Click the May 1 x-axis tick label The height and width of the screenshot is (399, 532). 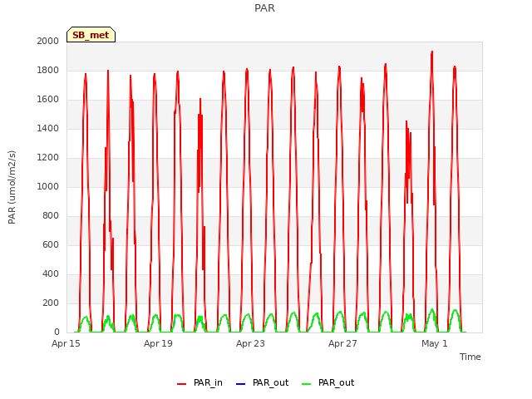tap(435, 343)
